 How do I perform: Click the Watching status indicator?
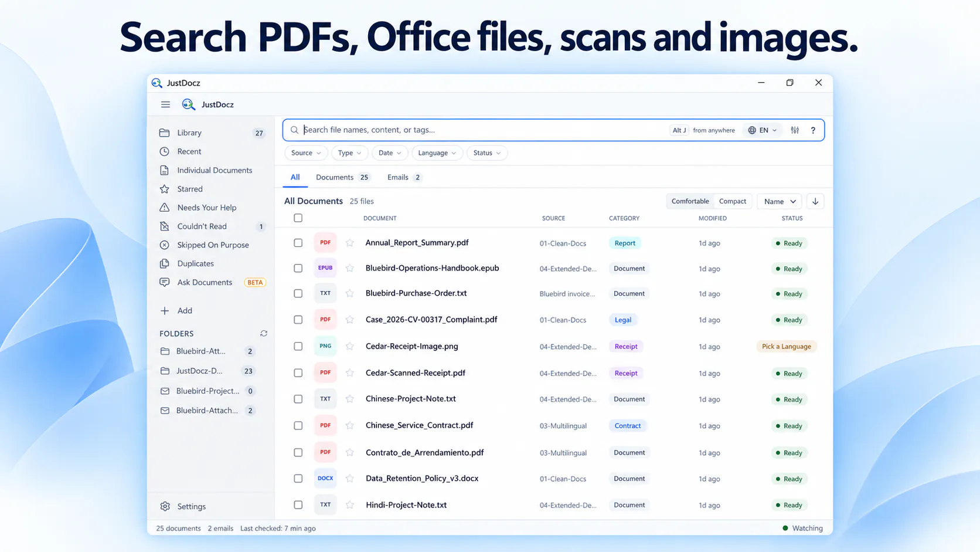pos(802,528)
